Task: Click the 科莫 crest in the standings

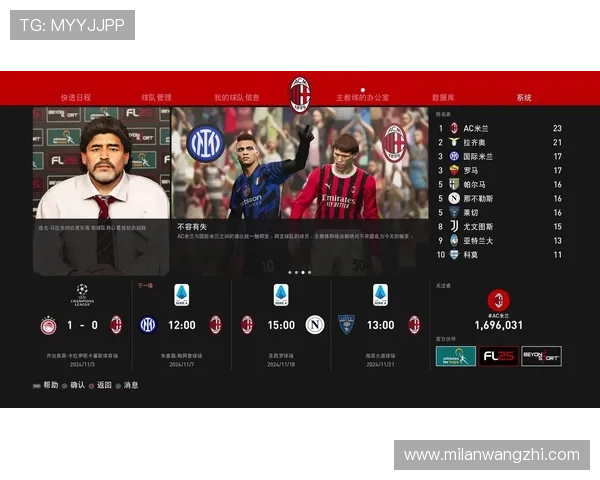Action: tap(454, 255)
